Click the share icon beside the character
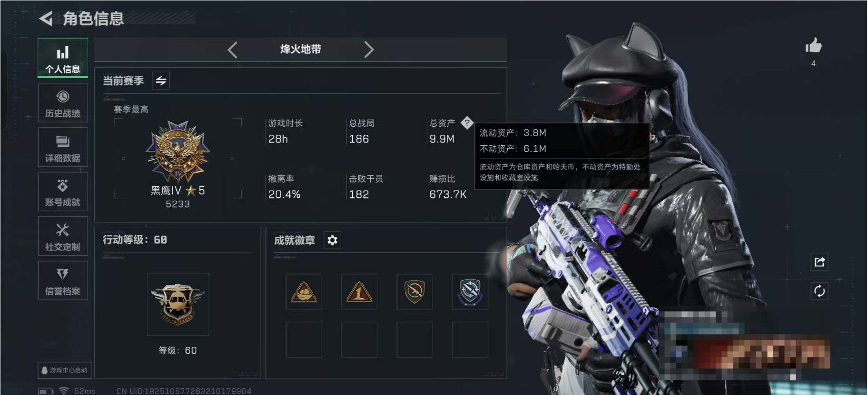The width and height of the screenshot is (868, 395). pyautogui.click(x=819, y=262)
